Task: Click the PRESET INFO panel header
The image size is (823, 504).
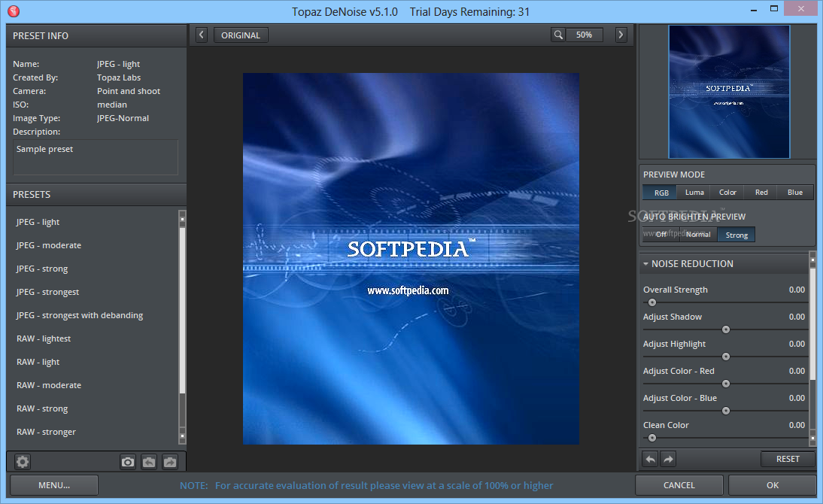Action: point(96,35)
